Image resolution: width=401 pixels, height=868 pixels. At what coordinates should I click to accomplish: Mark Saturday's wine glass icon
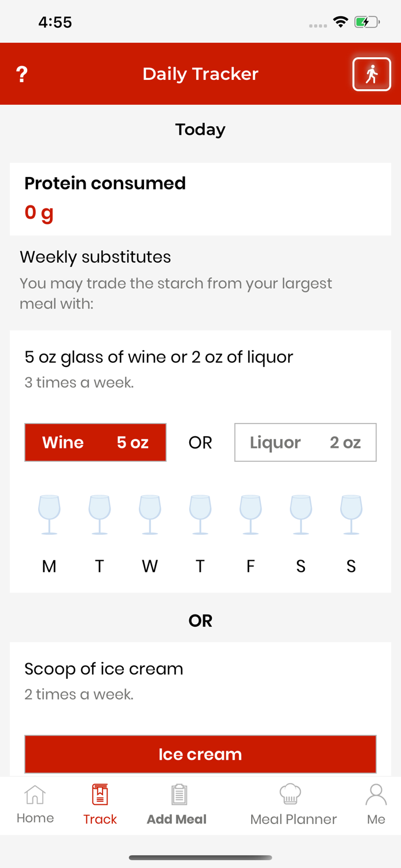click(301, 514)
